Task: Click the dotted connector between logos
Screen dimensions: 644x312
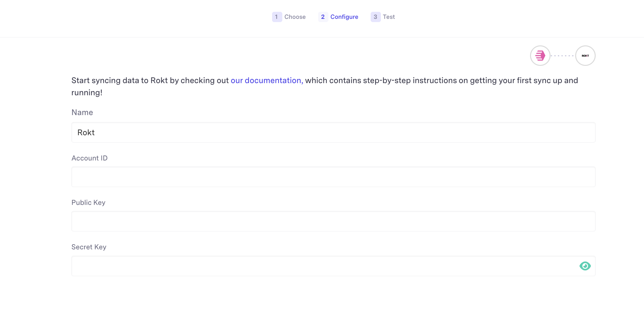Action: coord(563,56)
